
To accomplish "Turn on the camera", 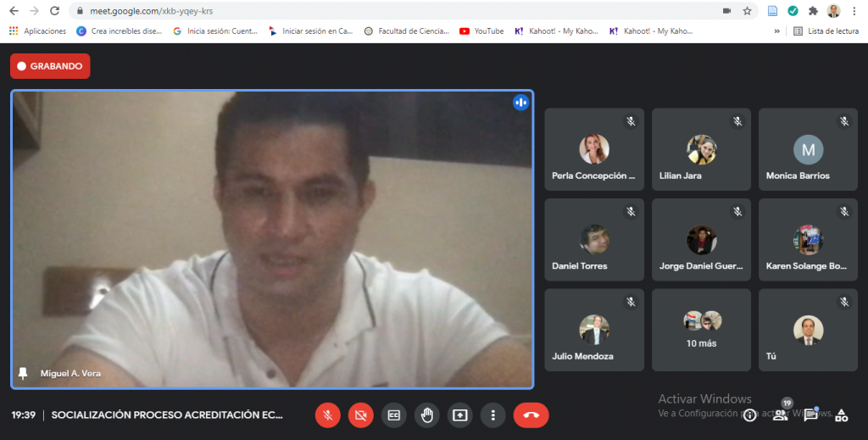I will [361, 415].
